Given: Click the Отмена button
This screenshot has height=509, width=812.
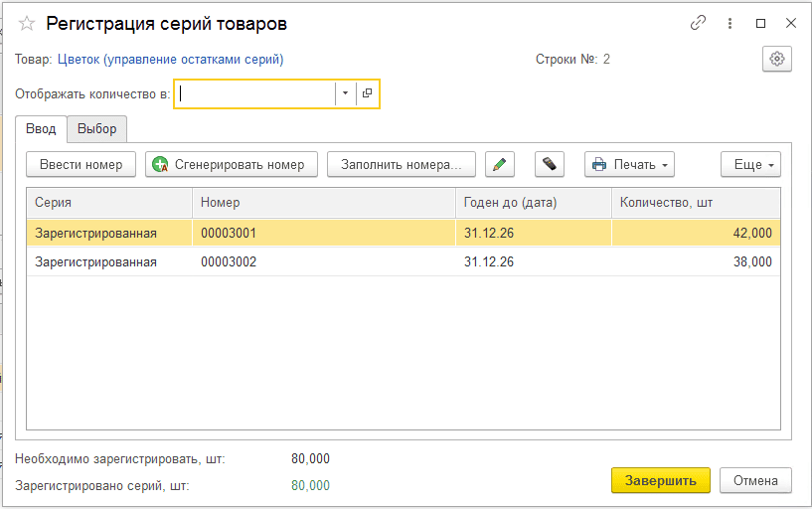Looking at the screenshot, I should pos(755,480).
